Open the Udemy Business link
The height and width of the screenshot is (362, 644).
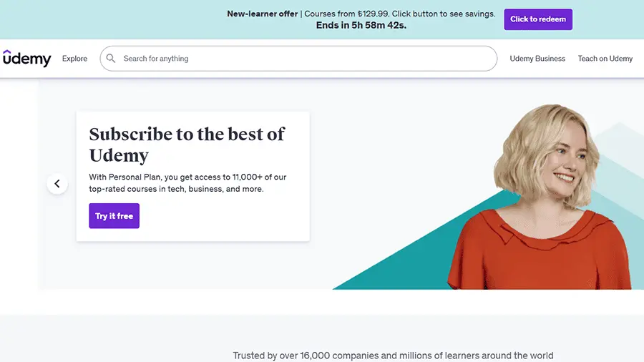(x=537, y=59)
